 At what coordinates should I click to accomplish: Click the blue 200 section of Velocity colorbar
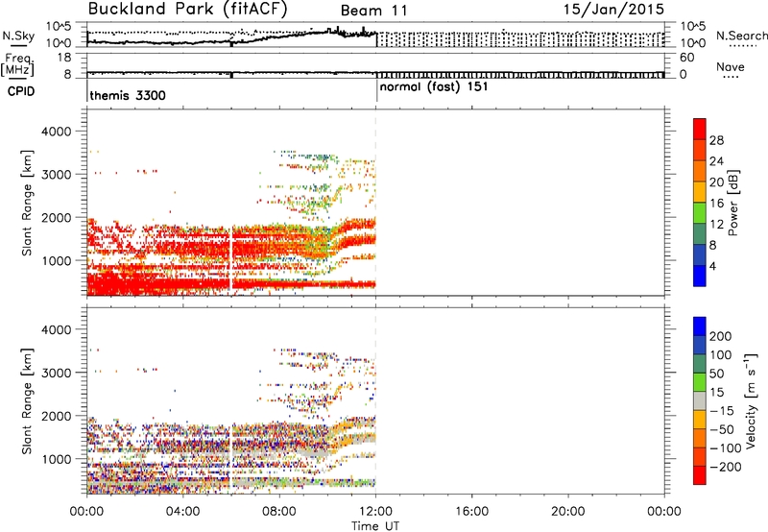(700, 326)
